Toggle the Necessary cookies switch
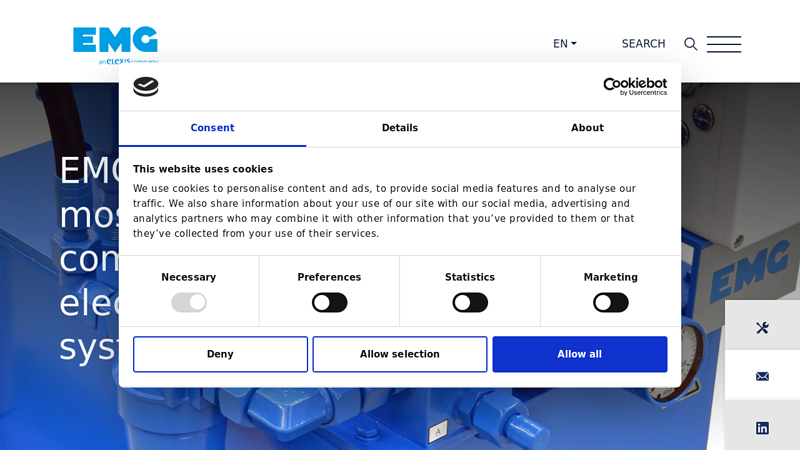Screen dimensions: 800x450 pos(189,302)
